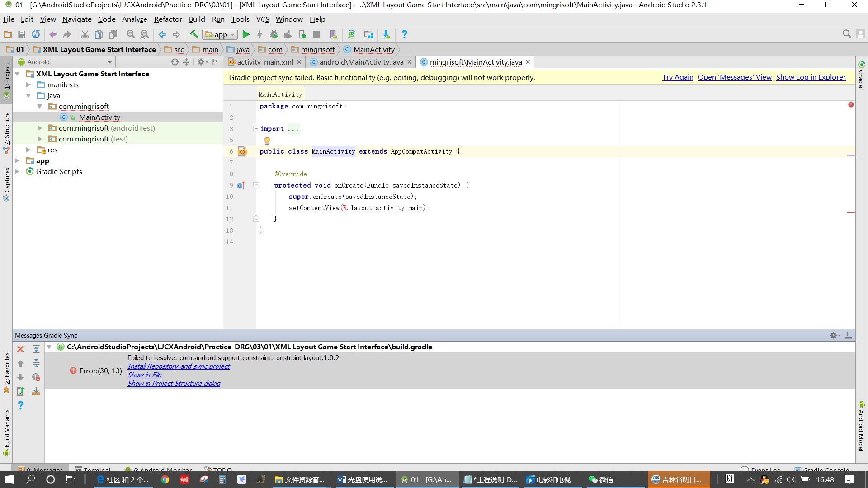Image resolution: width=868 pixels, height=488 pixels.
Task: Switch to activity_main.xml tab
Action: 265,62
